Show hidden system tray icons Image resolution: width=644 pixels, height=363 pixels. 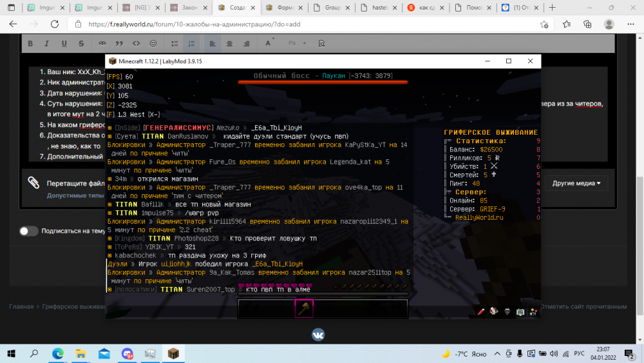coord(497,353)
